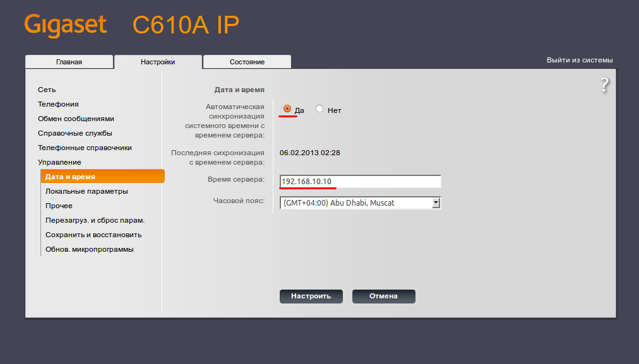Open Обнов. микропрограммы page

tap(89, 250)
